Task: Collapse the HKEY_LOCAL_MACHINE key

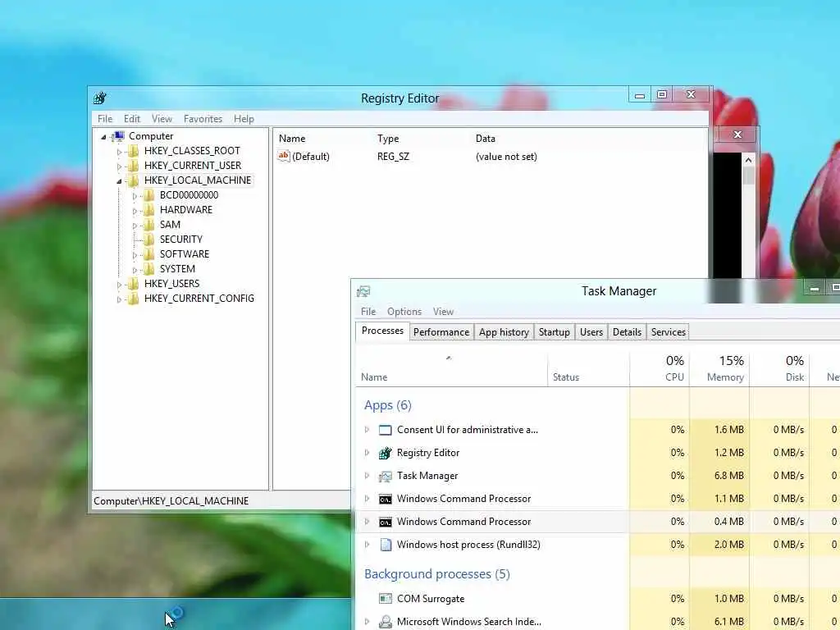Action: pyautogui.click(x=120, y=181)
